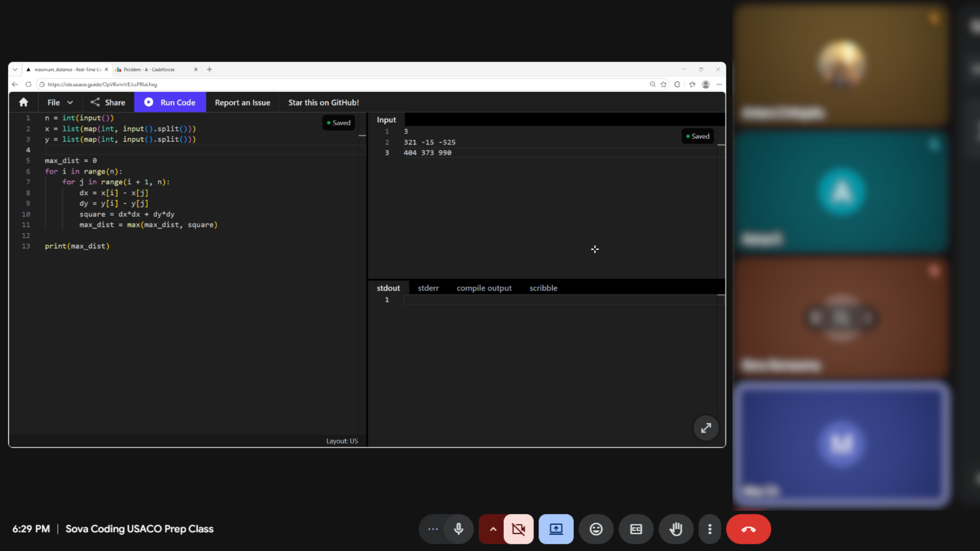
Task: Enable closed captions
Action: [x=635, y=529]
